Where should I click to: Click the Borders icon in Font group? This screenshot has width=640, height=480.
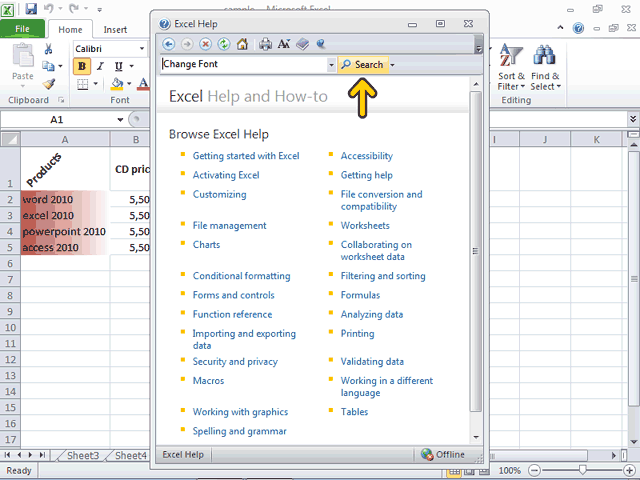(x=83, y=84)
